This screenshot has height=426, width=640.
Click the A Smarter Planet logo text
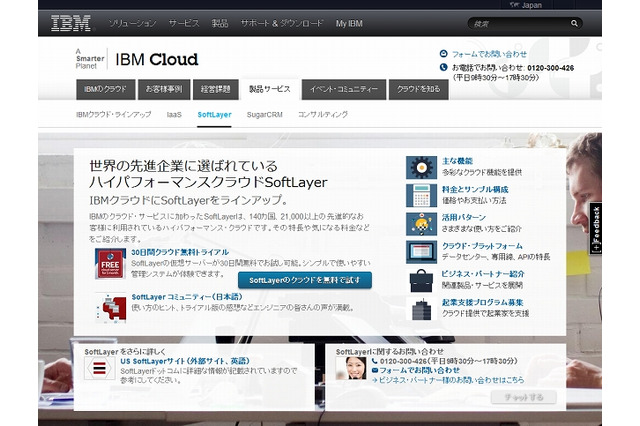(90, 59)
